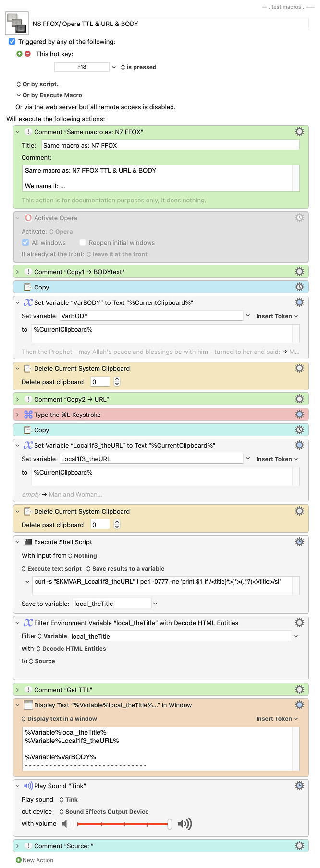This screenshot has height=868, width=320.
Task: Uncheck All windows in Activate Opera
Action: tap(25, 242)
